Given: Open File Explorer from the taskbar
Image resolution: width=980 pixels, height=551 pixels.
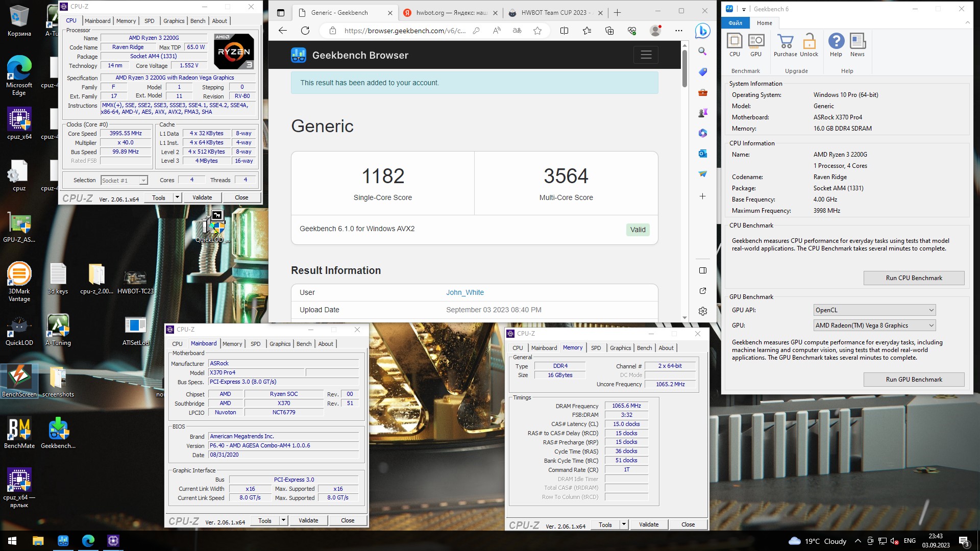Looking at the screenshot, I should (38, 541).
